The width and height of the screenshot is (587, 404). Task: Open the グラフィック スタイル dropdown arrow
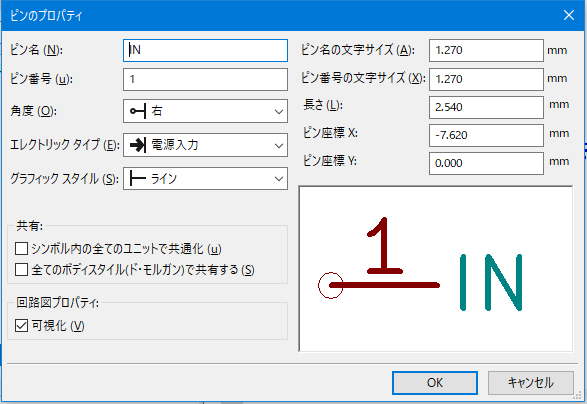279,179
